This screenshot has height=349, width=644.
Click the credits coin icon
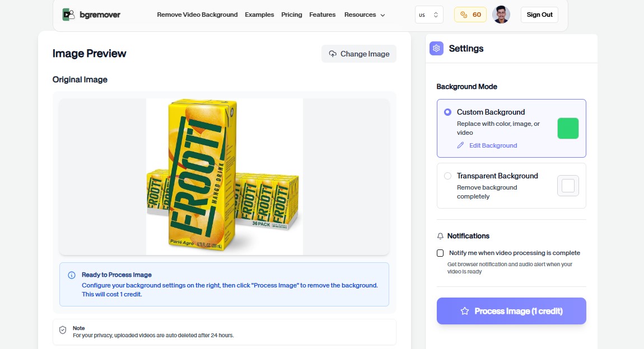[x=464, y=15]
